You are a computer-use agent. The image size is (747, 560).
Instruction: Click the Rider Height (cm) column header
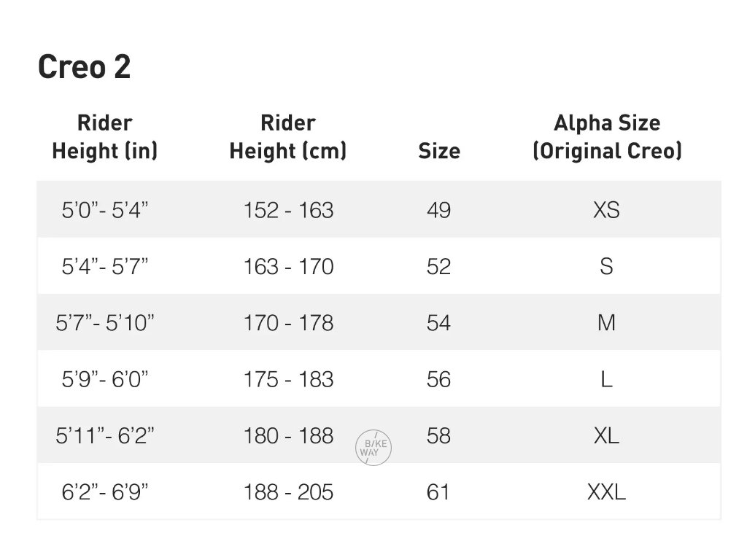(x=288, y=136)
